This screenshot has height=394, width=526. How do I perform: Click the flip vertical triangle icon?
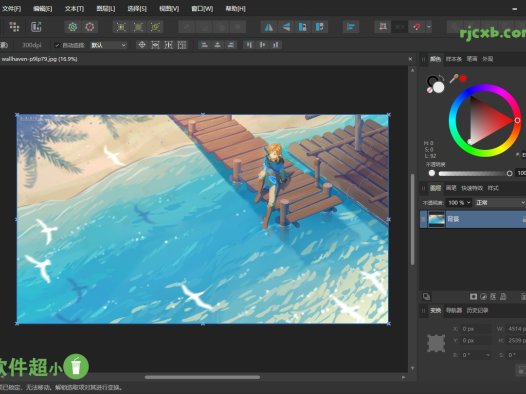pyautogui.click(x=286, y=27)
